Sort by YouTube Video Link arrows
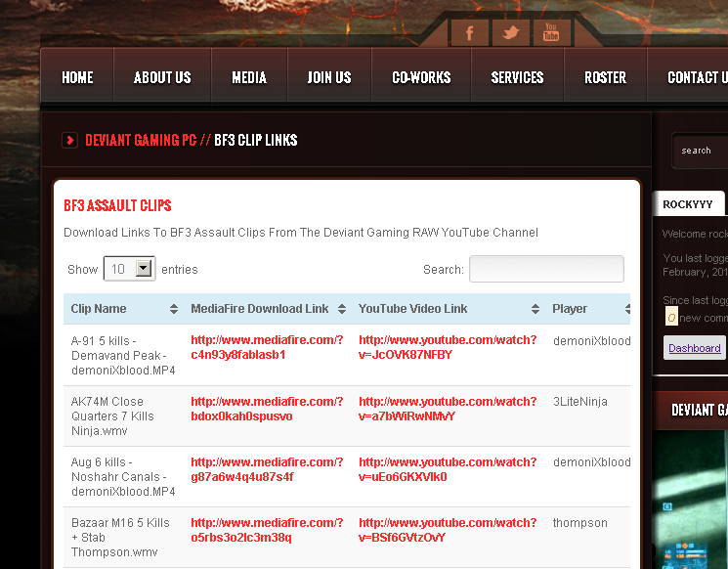 pyautogui.click(x=535, y=309)
